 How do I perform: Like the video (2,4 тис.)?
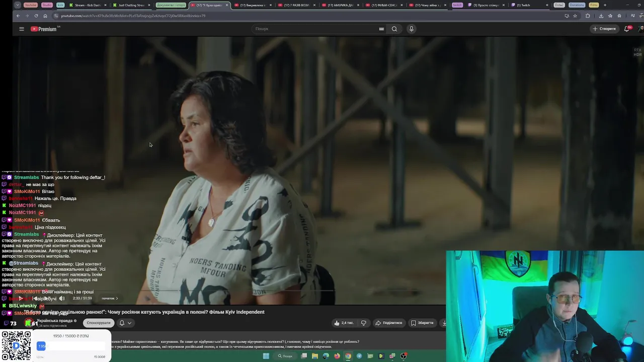[x=344, y=323]
